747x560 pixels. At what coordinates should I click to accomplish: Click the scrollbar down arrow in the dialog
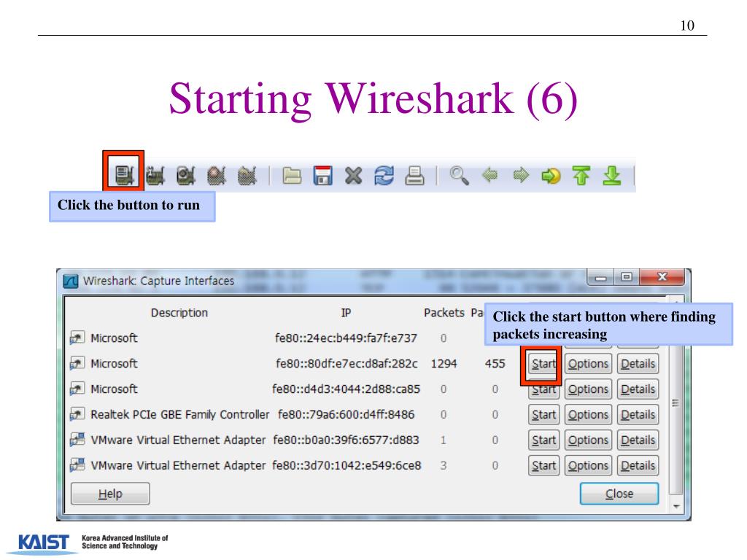tap(676, 506)
